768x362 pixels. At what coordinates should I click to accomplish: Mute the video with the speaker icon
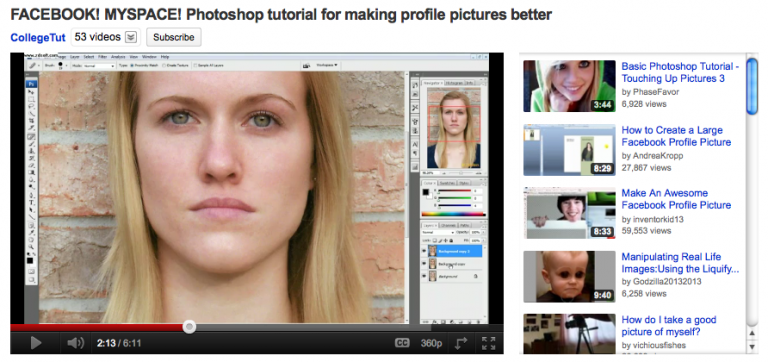click(x=75, y=343)
